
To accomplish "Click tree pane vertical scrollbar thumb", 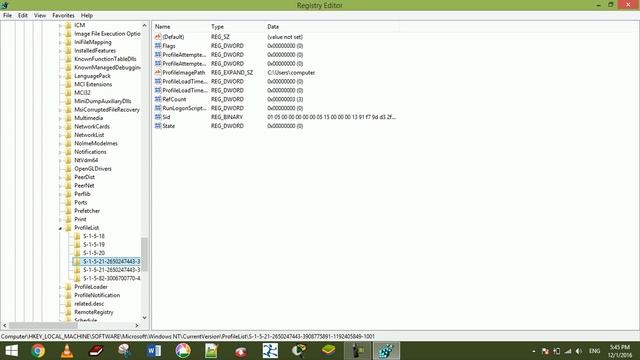I will pyautogui.click(x=144, y=254).
